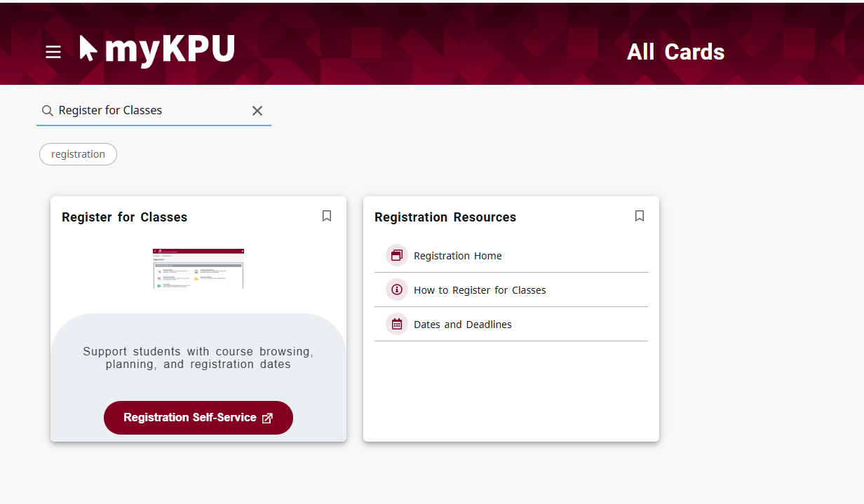This screenshot has height=504, width=864.
Task: Open How to Register for Classes
Action: pos(480,290)
